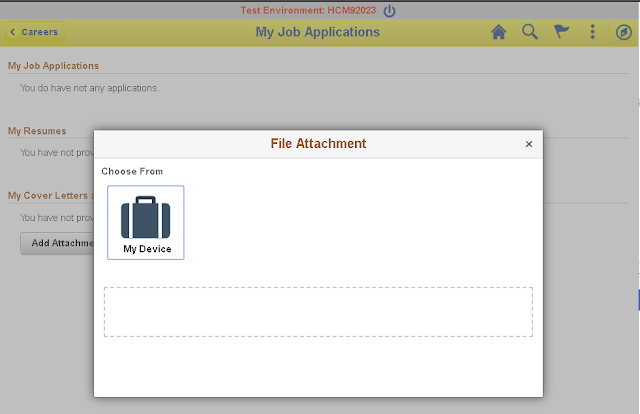Click the File Attachment dialog title
The height and width of the screenshot is (414, 640).
tap(318, 144)
